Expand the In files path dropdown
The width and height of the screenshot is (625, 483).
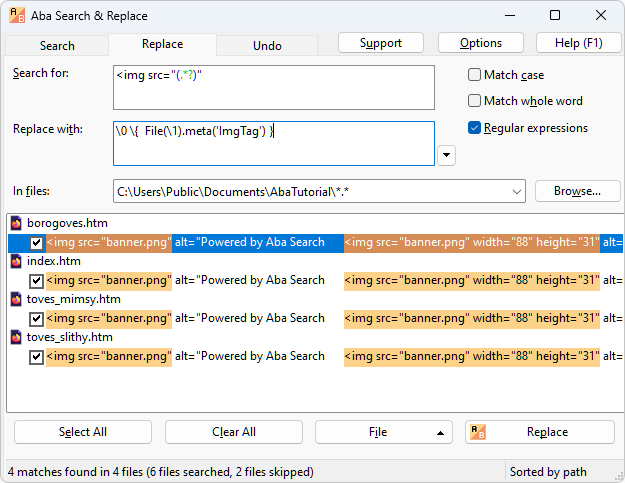point(516,191)
